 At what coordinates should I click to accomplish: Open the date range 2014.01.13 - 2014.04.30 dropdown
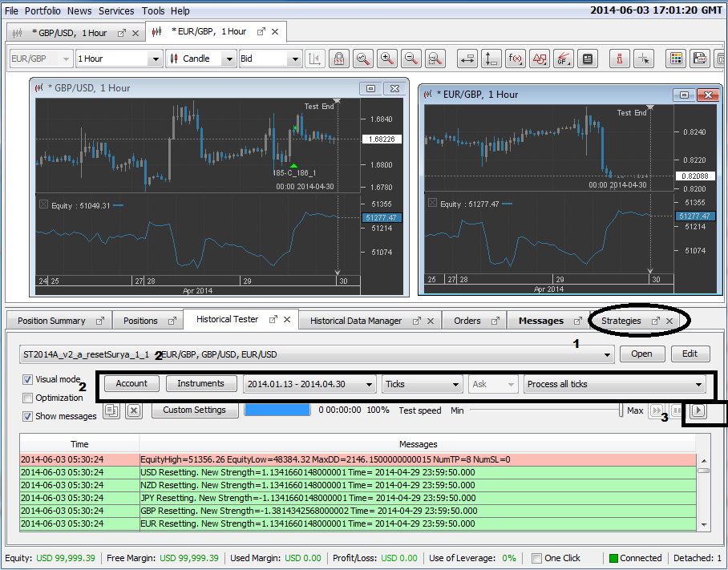309,384
